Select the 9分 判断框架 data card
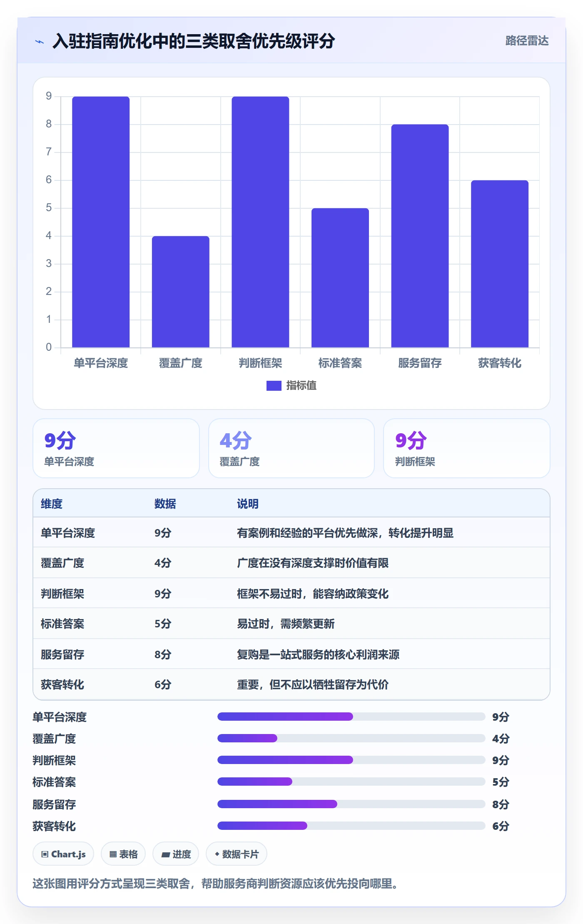 coord(466,448)
